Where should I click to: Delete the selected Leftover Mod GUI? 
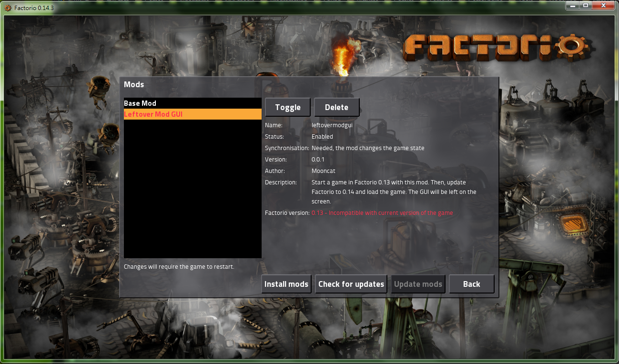tap(336, 107)
